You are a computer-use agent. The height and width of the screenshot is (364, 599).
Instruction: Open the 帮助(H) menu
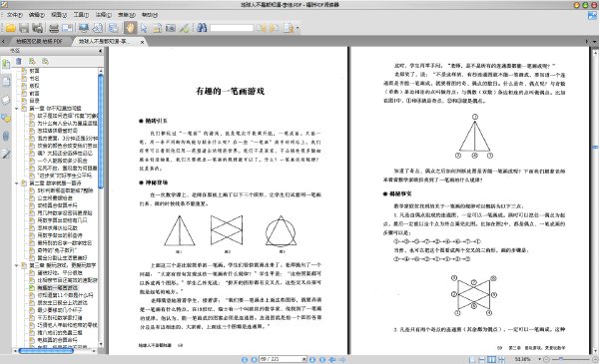point(150,15)
